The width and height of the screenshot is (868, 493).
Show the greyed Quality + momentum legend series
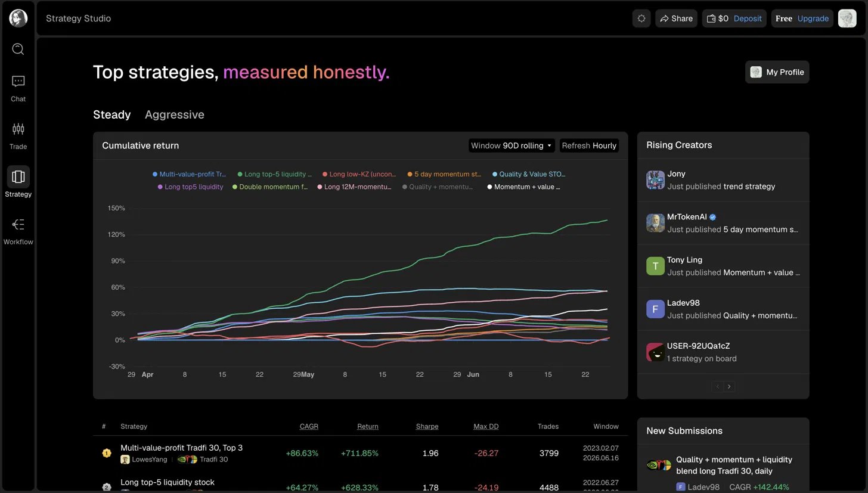click(438, 187)
